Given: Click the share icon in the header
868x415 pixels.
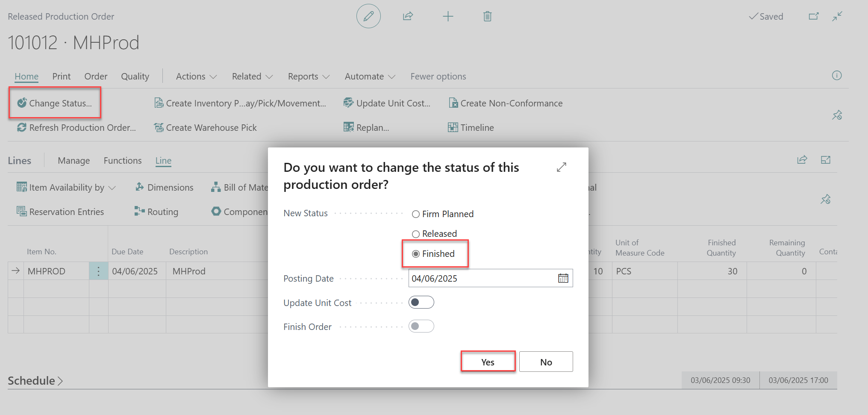Looking at the screenshot, I should [408, 17].
